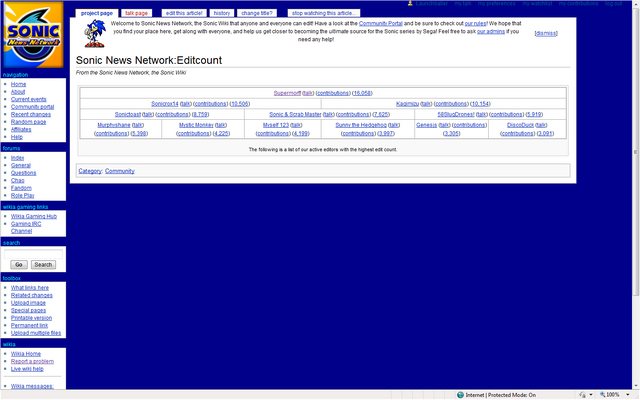Image resolution: width=640 pixels, height=400 pixels.
Task: Open Affiliates link in sidebar
Action: [x=21, y=129]
